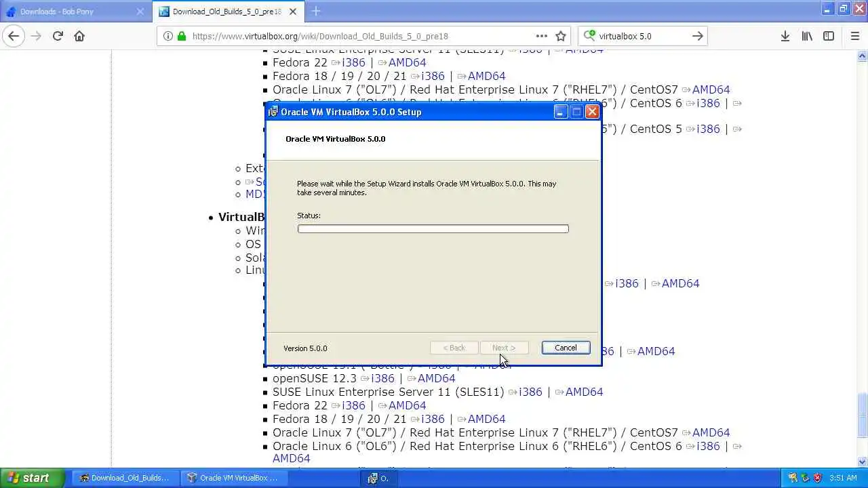Open the CentOS 5 i386 download link
This screenshot has width=868, height=488.
[x=708, y=129]
